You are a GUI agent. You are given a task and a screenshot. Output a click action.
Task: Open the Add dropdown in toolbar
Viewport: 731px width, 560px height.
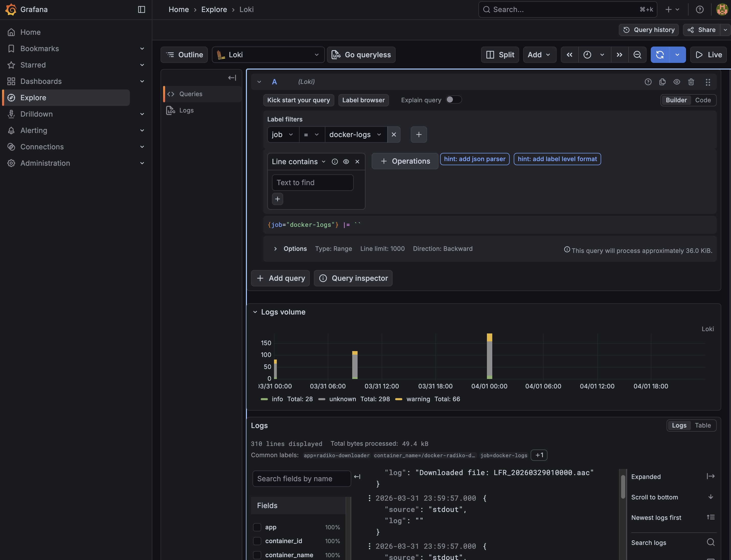539,55
